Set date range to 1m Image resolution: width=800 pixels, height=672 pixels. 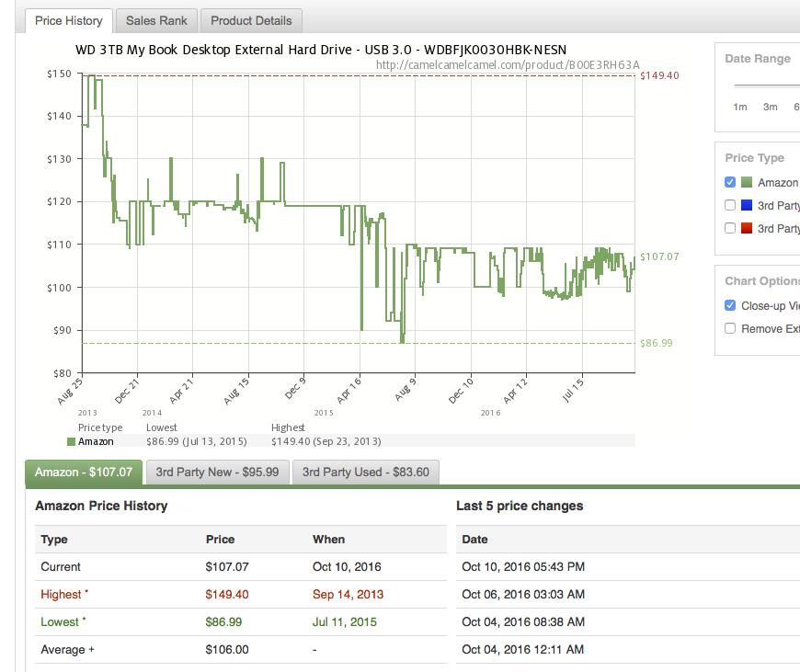[739, 107]
